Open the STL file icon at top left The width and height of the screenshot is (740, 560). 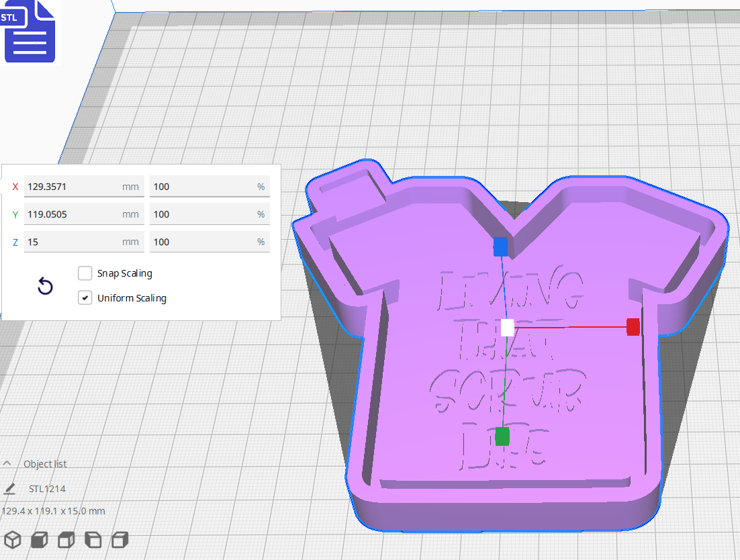(30, 32)
